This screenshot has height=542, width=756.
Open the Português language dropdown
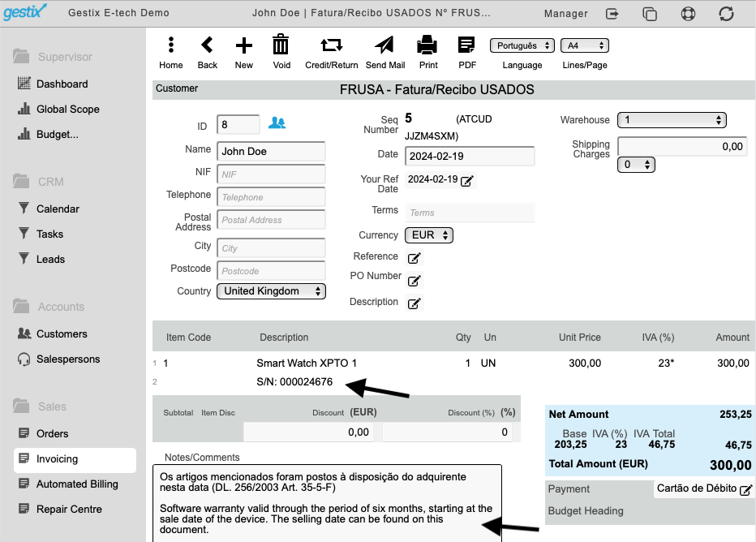pyautogui.click(x=522, y=45)
